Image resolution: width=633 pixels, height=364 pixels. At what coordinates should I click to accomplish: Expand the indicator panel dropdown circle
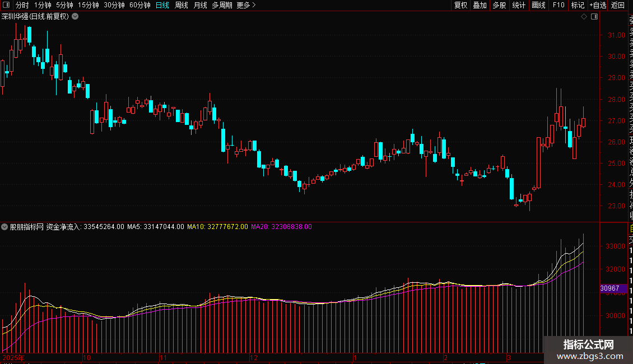pyautogui.click(x=4, y=227)
